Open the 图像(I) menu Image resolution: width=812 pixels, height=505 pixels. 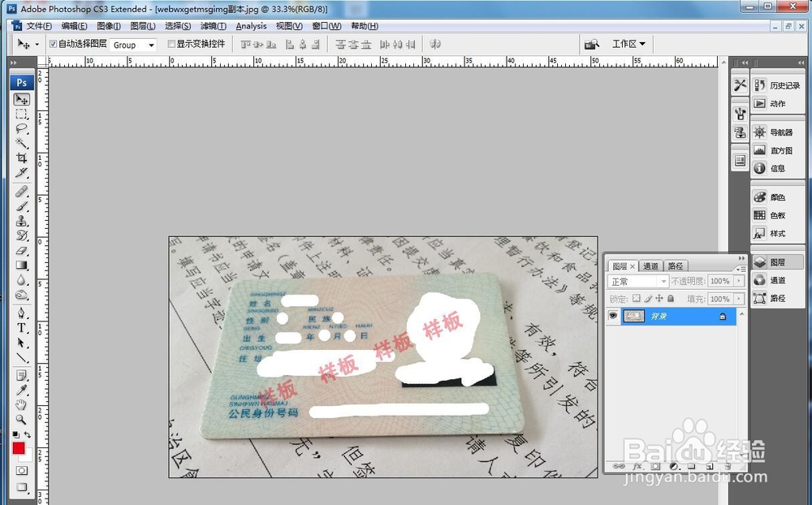click(109, 26)
